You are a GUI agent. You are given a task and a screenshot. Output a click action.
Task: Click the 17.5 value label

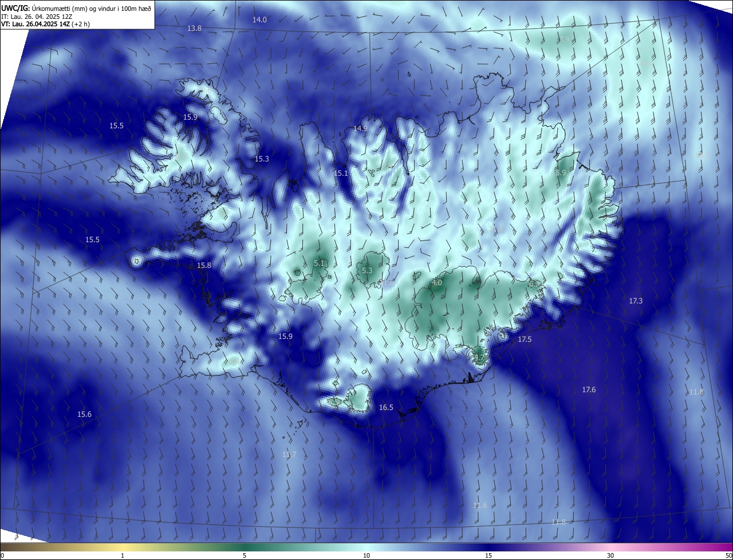[x=525, y=340]
